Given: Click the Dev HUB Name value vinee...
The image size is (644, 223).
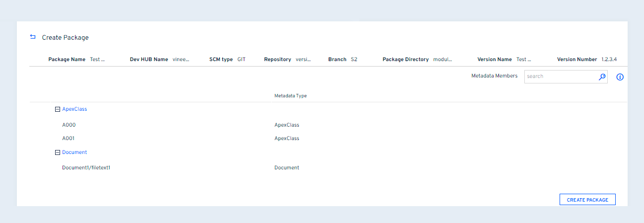Looking at the screenshot, I should (181, 60).
